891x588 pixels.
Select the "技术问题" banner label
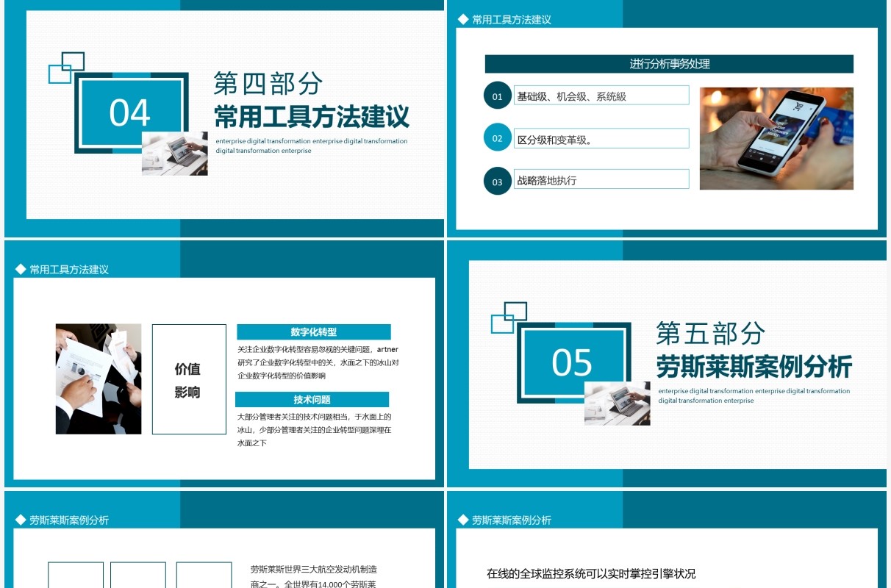point(312,400)
